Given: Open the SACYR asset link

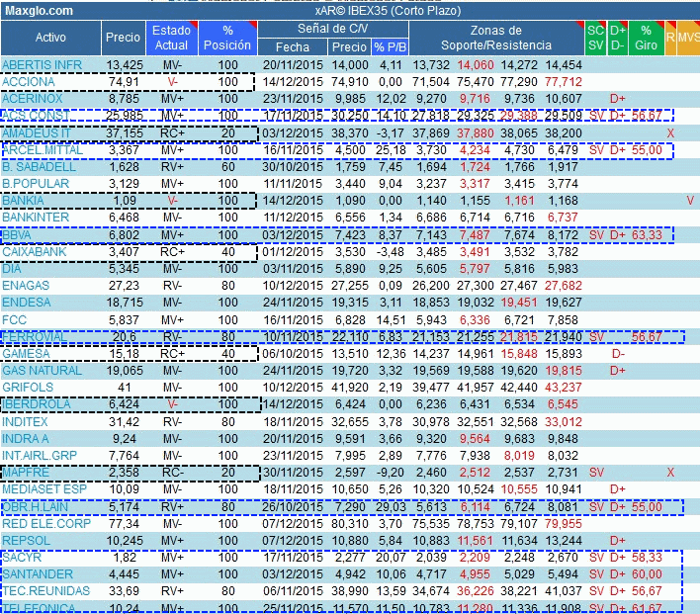Looking at the screenshot, I should (22, 558).
